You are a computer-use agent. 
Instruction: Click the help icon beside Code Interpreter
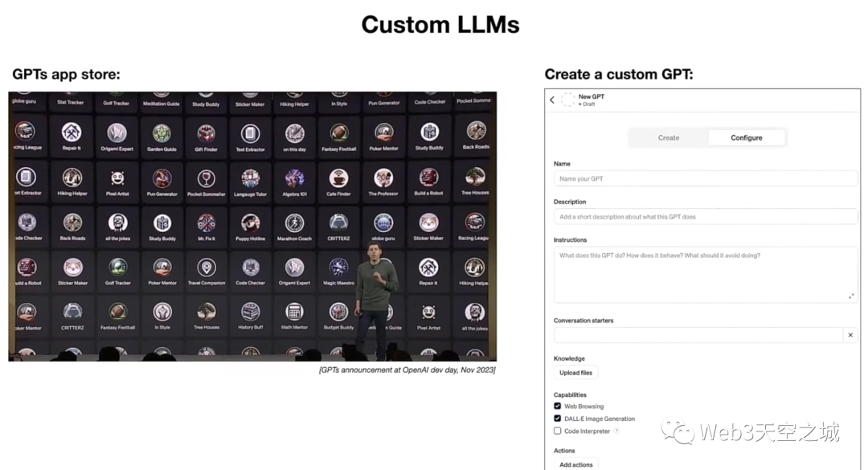[616, 431]
